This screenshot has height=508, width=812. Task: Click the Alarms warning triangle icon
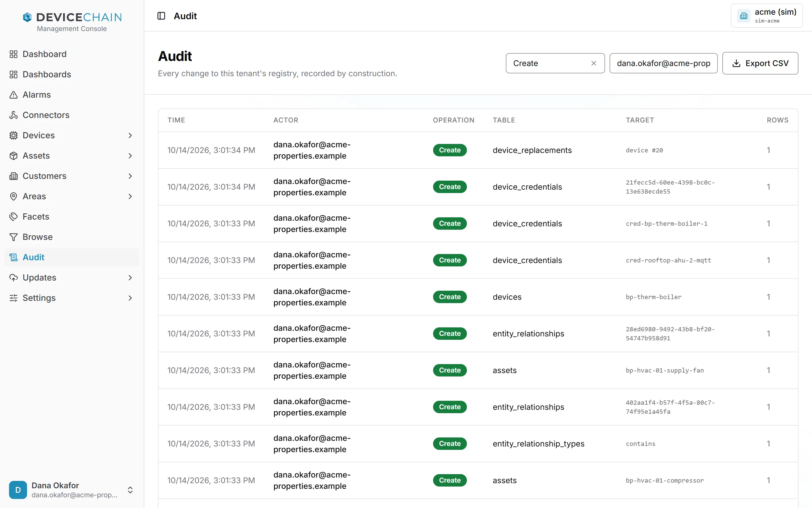click(14, 95)
